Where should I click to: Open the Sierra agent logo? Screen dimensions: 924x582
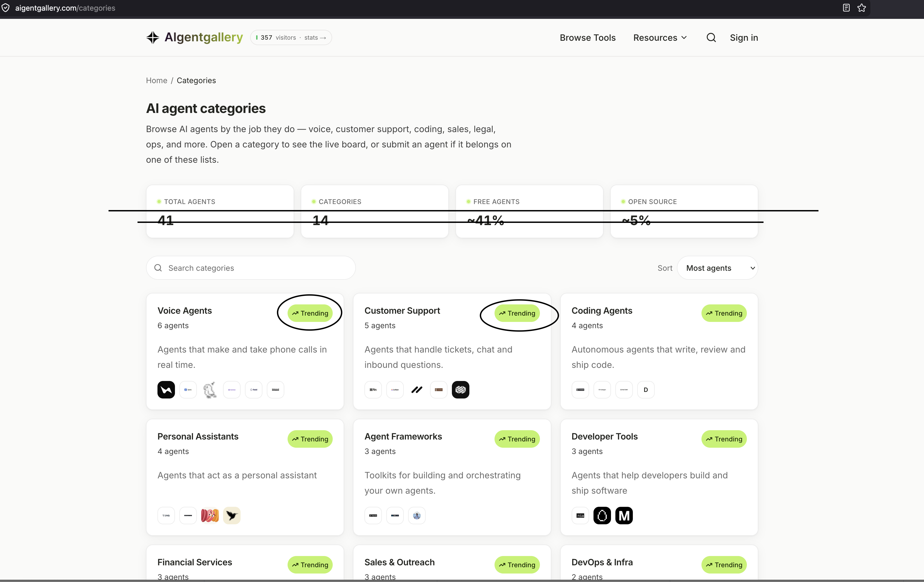(438, 390)
